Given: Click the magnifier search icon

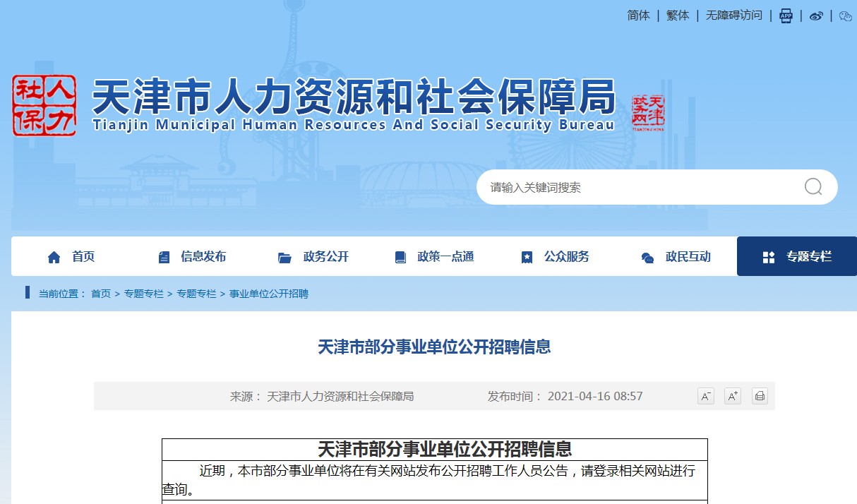Looking at the screenshot, I should (x=813, y=187).
